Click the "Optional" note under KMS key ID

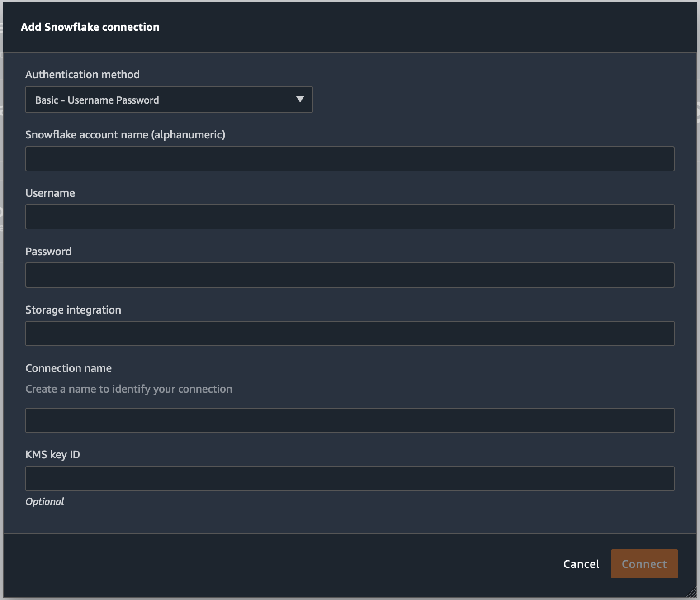point(44,501)
